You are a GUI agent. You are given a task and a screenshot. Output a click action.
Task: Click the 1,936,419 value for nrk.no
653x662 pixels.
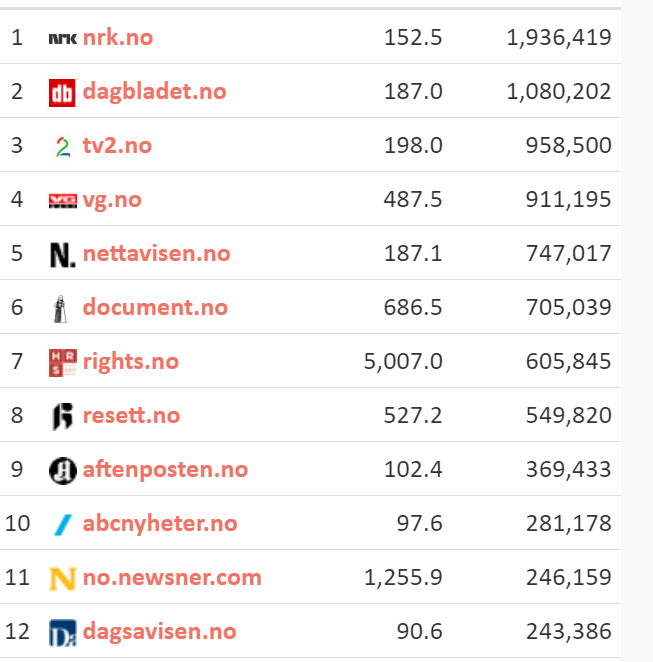tap(559, 38)
